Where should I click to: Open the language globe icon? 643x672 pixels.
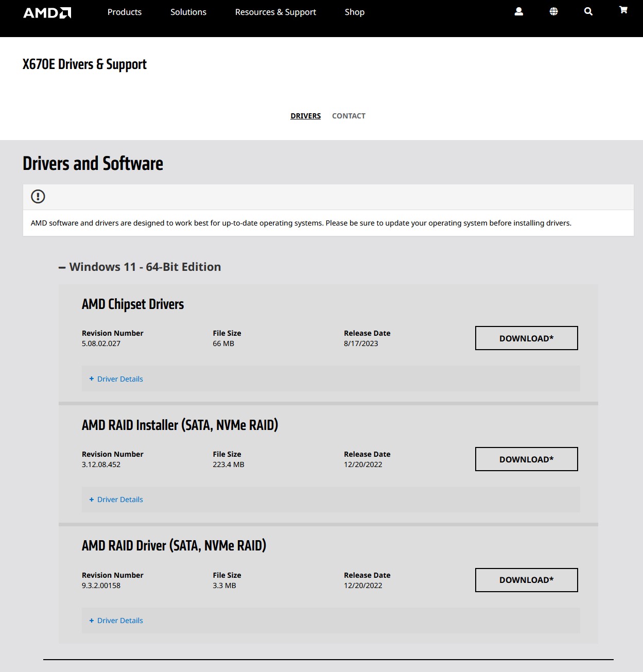point(553,11)
